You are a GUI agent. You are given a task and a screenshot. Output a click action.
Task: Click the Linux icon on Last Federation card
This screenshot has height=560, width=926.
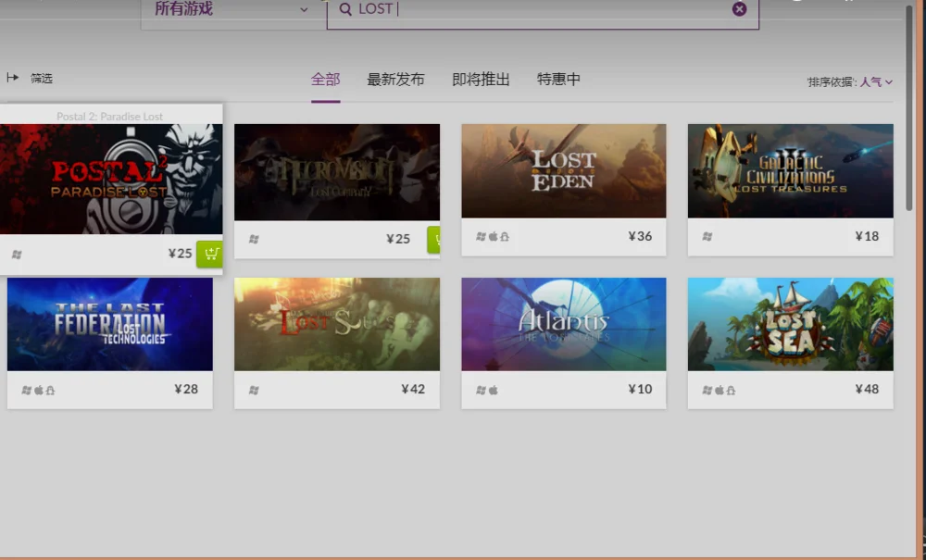(x=50, y=390)
